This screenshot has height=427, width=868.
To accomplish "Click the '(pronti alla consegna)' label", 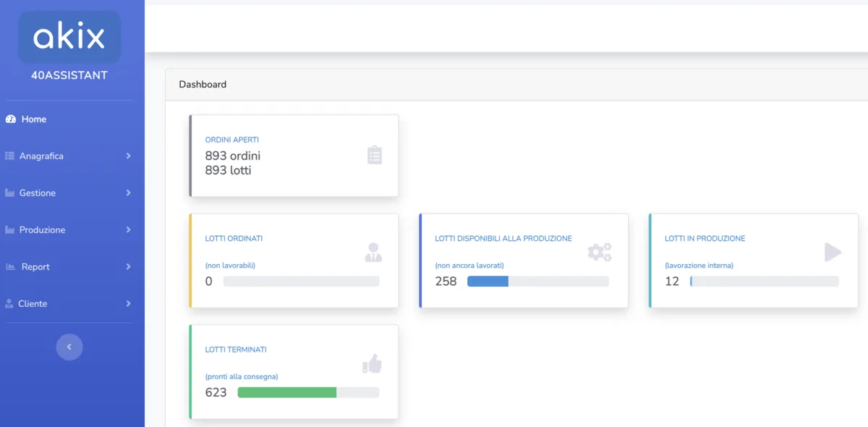I will coord(242,377).
